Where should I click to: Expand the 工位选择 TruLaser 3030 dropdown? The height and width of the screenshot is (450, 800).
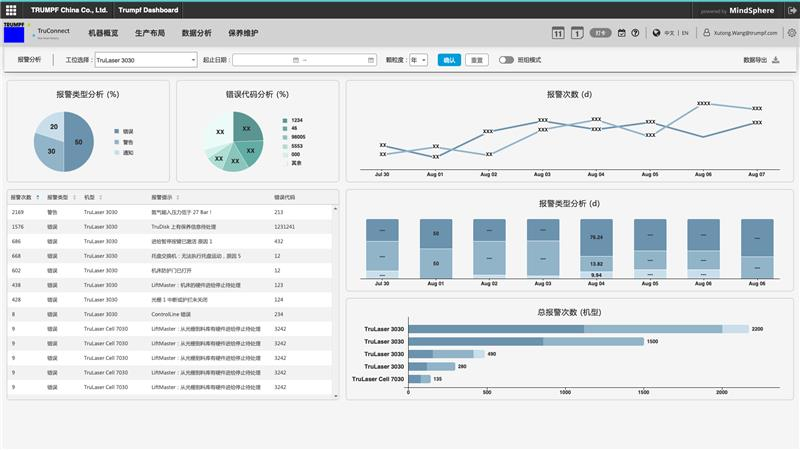(145, 60)
